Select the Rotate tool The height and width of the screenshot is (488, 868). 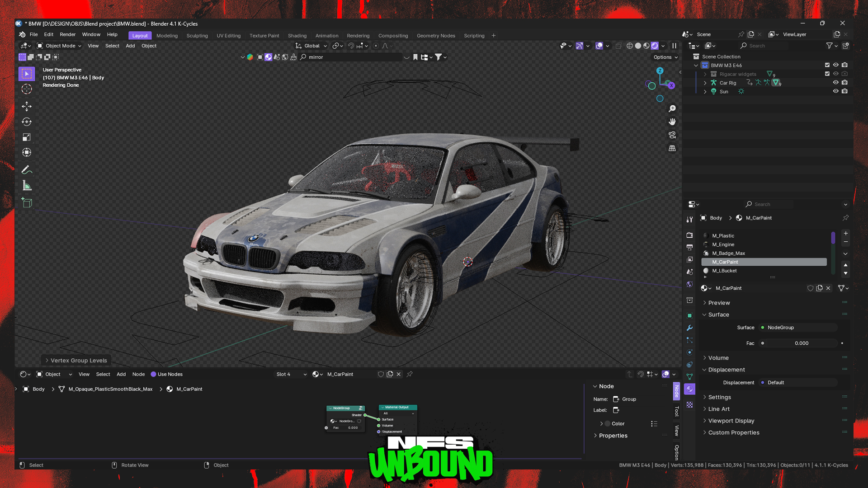coord(27,122)
